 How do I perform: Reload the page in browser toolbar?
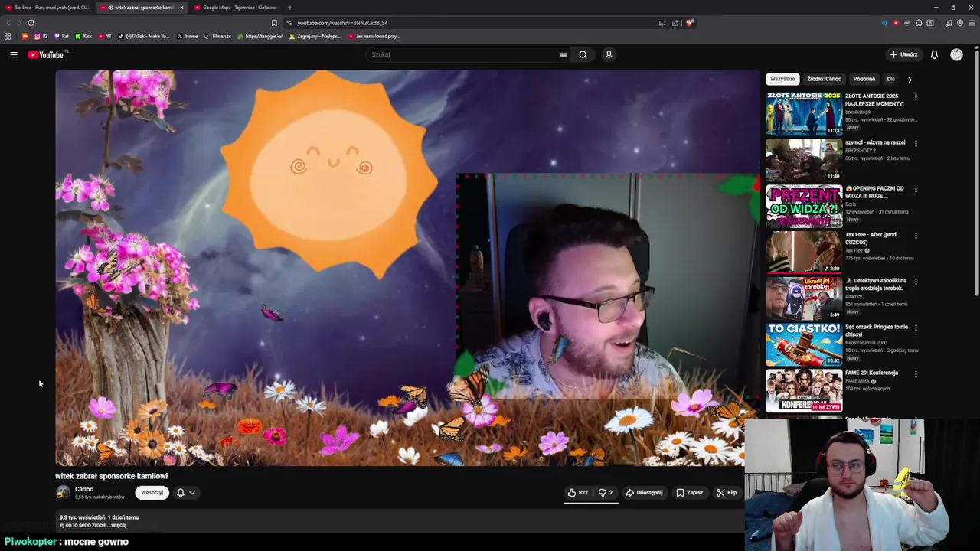click(31, 23)
